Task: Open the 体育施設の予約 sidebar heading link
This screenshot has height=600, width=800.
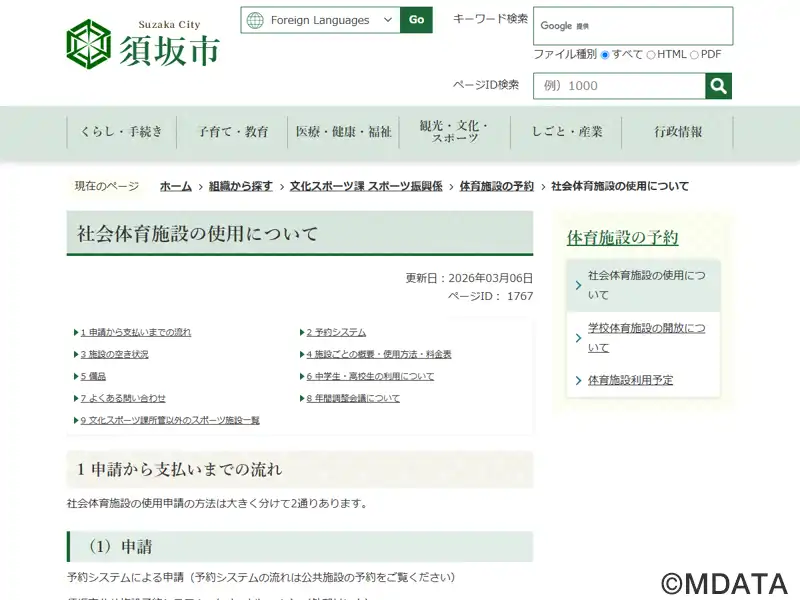Action: coord(622,238)
